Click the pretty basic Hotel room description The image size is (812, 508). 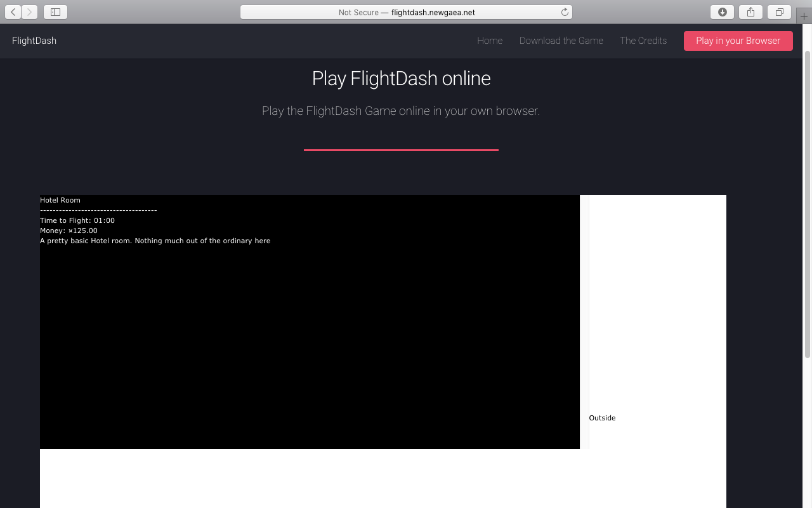point(155,241)
